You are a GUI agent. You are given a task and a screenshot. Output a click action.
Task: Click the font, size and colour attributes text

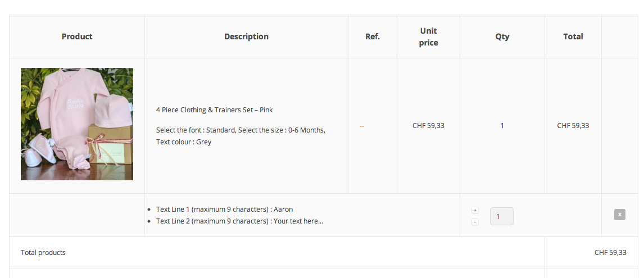(x=241, y=136)
